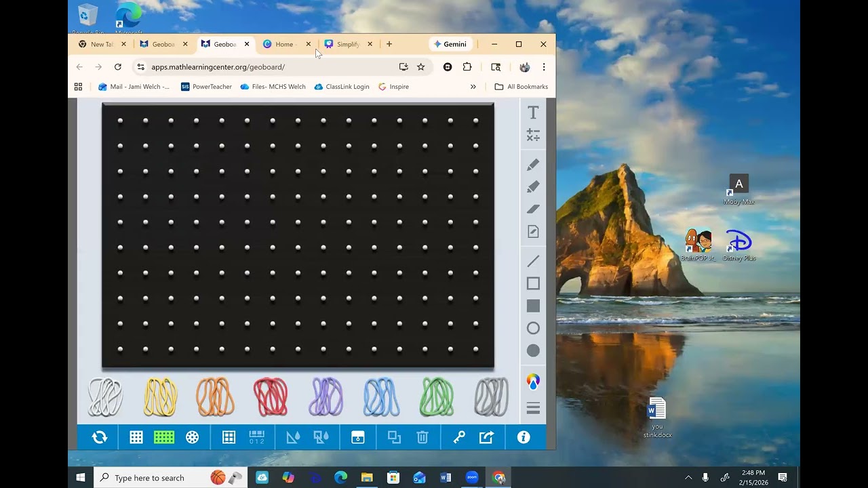Select the outlined circle shape tool
The image size is (868, 488).
pyautogui.click(x=533, y=328)
